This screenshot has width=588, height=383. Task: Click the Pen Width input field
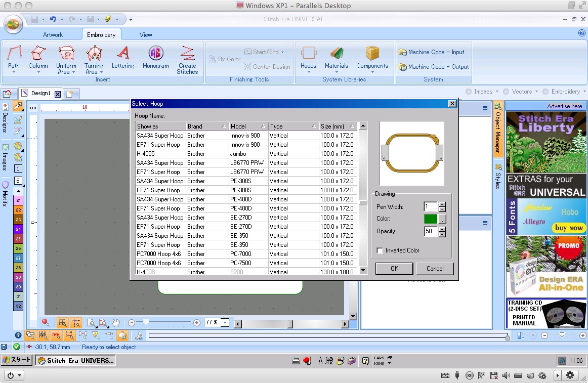pyautogui.click(x=430, y=207)
